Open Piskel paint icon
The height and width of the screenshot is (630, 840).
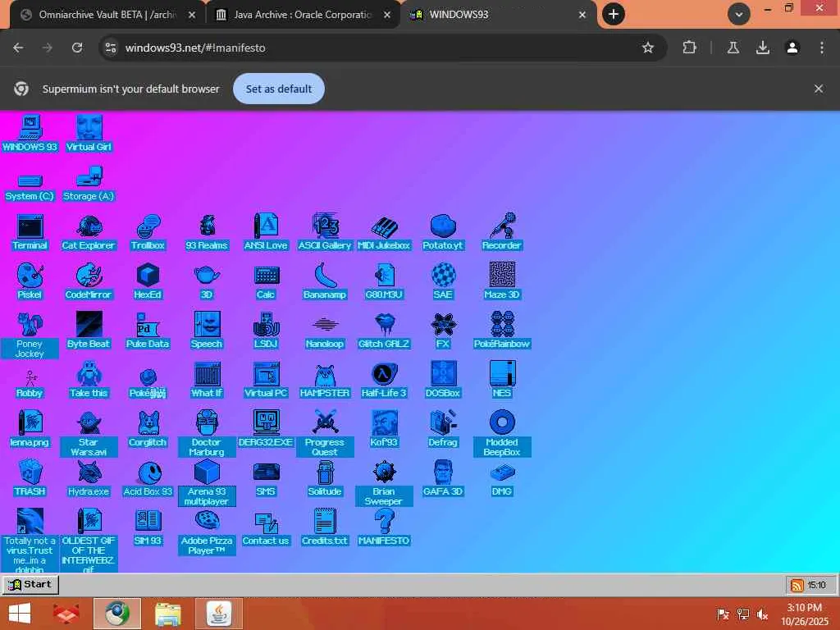tap(30, 281)
